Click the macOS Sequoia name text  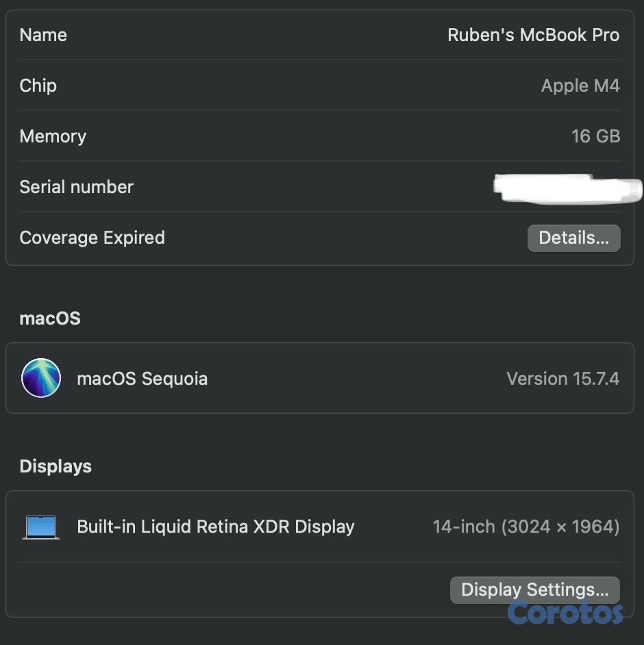pyautogui.click(x=142, y=379)
